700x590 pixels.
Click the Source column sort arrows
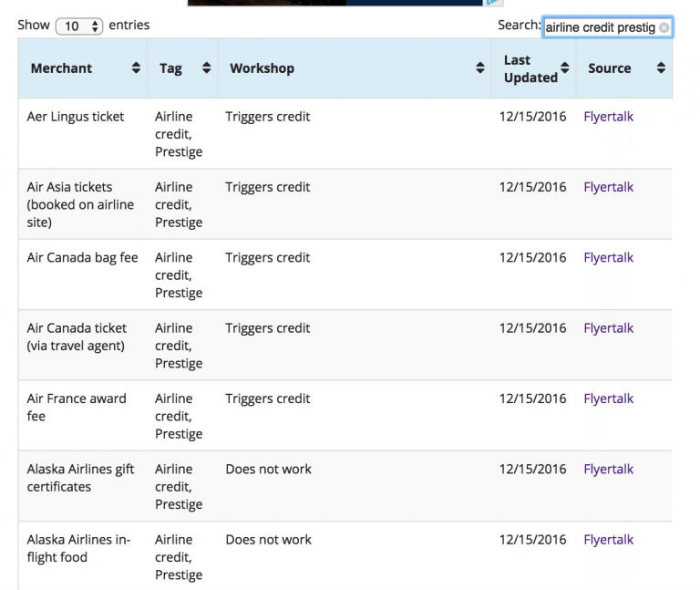click(x=661, y=68)
